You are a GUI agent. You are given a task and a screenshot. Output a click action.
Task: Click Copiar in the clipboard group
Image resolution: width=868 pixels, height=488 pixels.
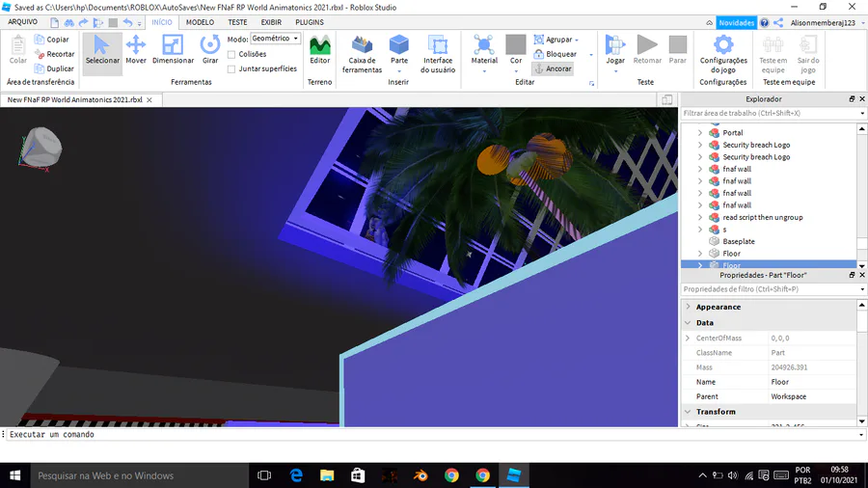51,40
